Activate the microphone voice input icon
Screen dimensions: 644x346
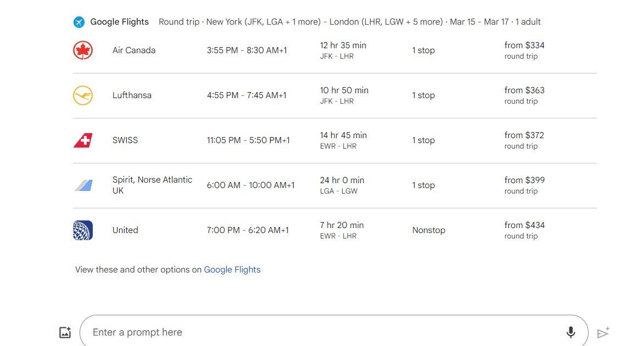click(x=570, y=332)
